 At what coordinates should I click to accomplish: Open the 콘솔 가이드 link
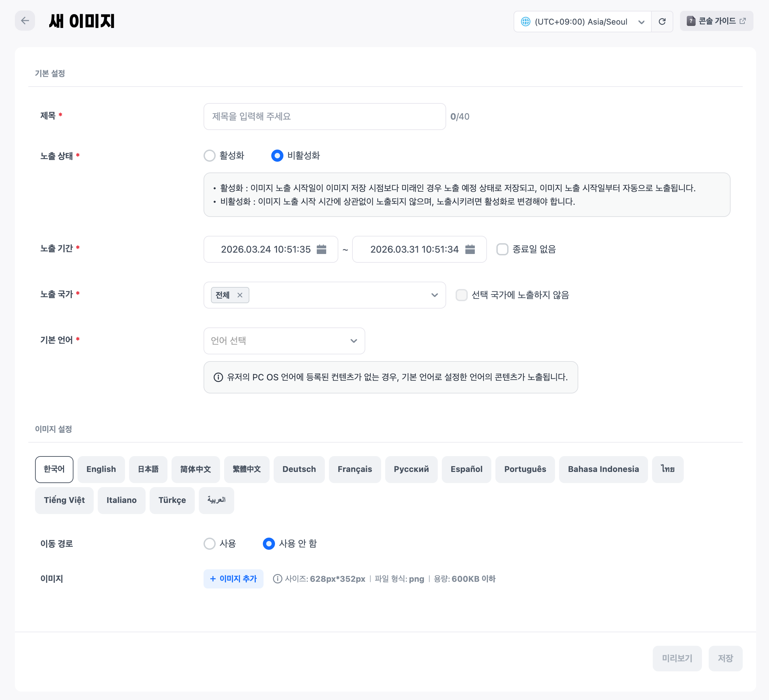(x=716, y=21)
